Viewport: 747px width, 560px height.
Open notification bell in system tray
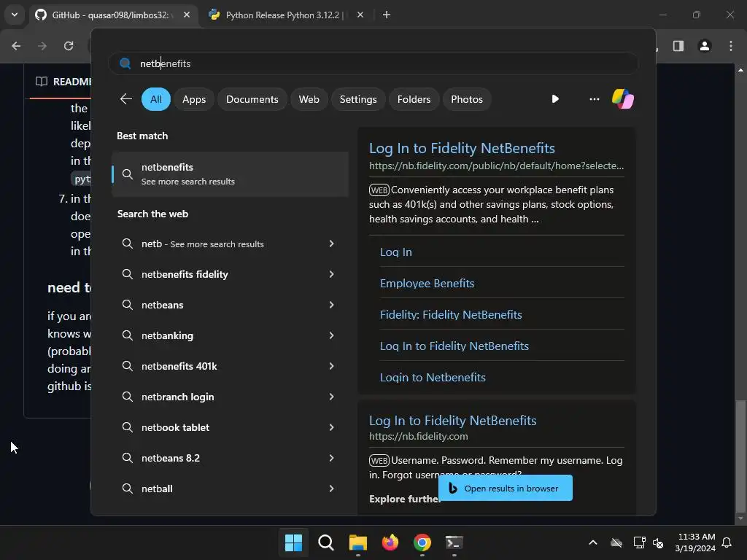[727, 542]
